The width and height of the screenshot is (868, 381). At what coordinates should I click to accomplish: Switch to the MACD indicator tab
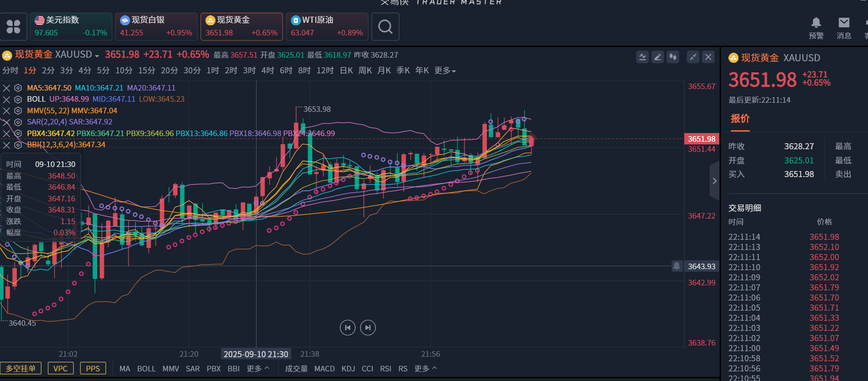click(x=324, y=369)
